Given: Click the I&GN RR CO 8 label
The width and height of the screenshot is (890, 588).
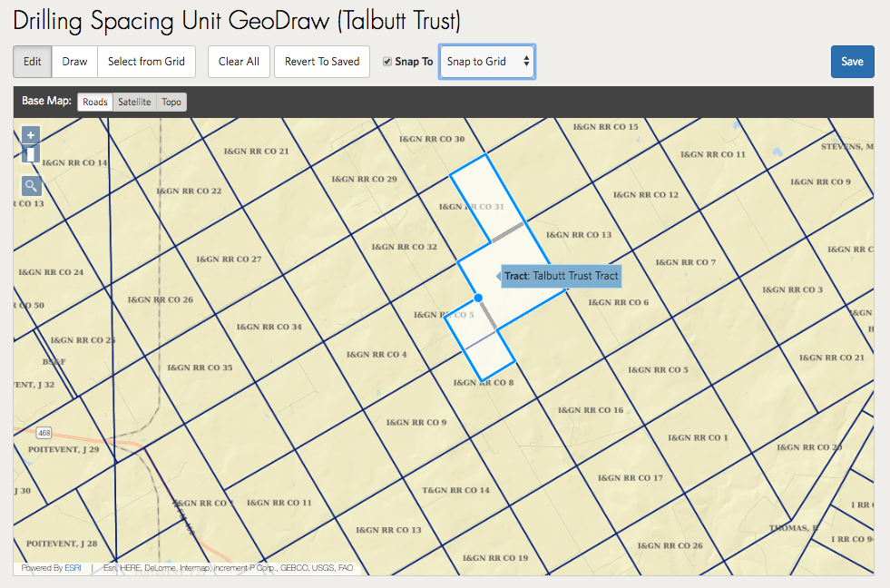Looking at the screenshot, I should (x=484, y=383).
